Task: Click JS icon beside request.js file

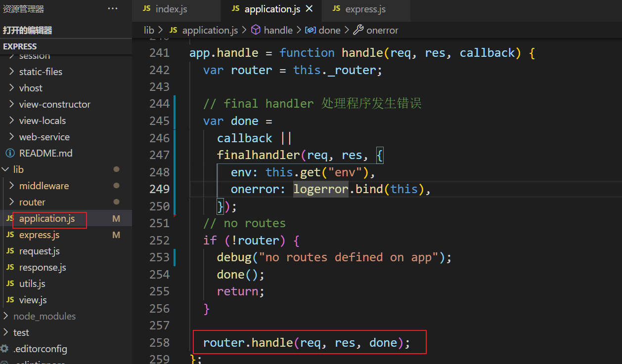Action: point(10,251)
